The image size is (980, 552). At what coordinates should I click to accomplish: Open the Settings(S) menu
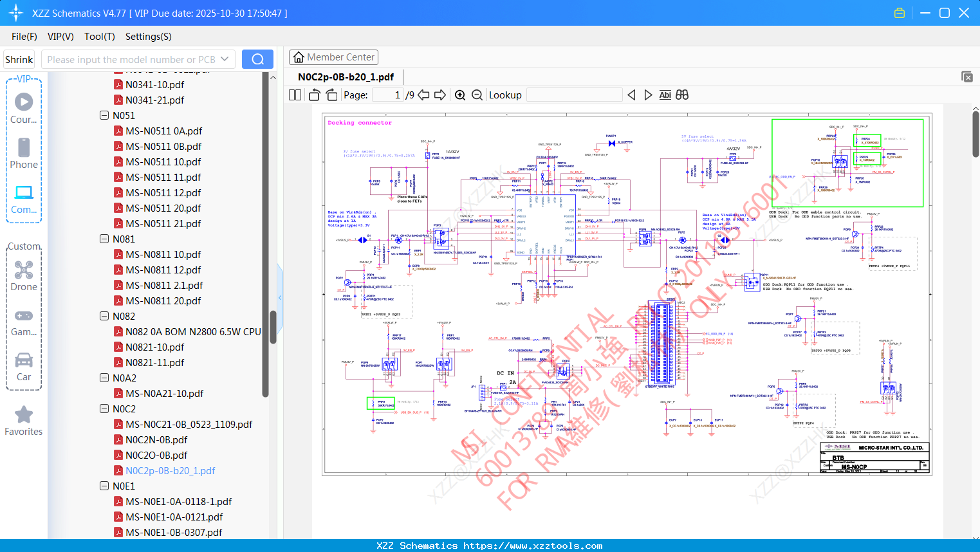(x=149, y=37)
